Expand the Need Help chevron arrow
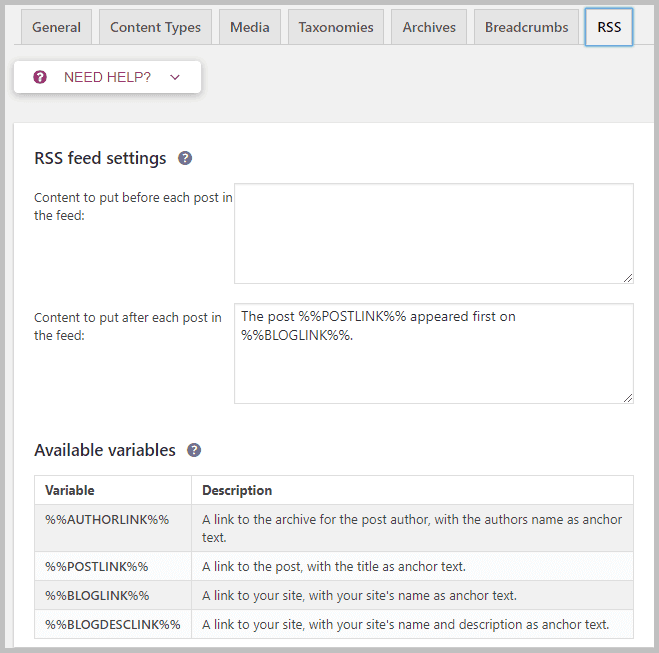This screenshot has height=653, width=659. click(175, 77)
